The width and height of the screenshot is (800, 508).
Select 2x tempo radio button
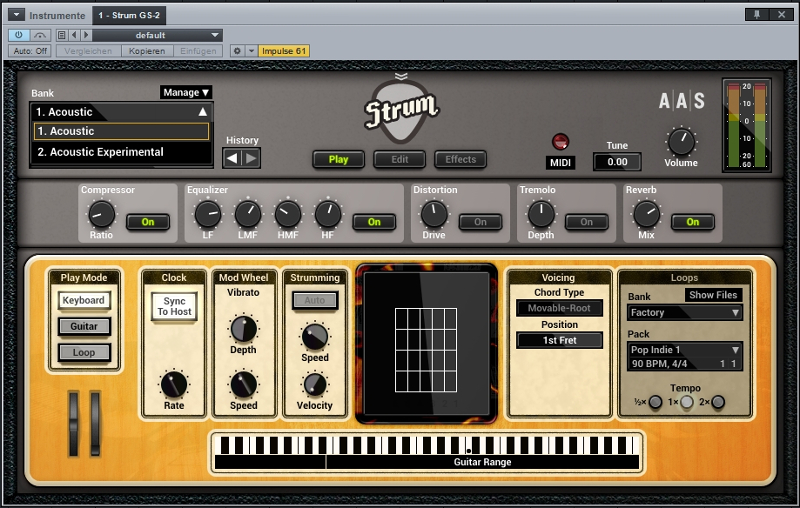point(718,402)
